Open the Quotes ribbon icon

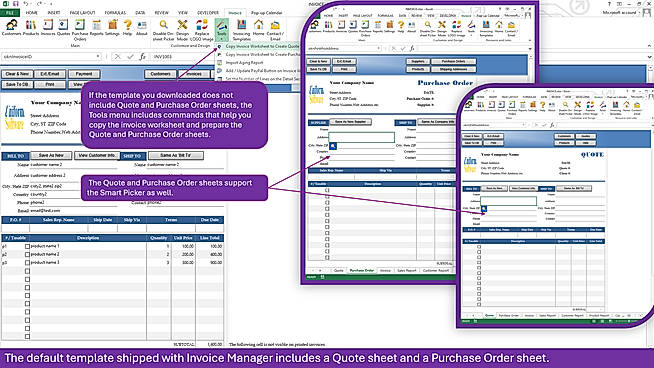[x=63, y=28]
